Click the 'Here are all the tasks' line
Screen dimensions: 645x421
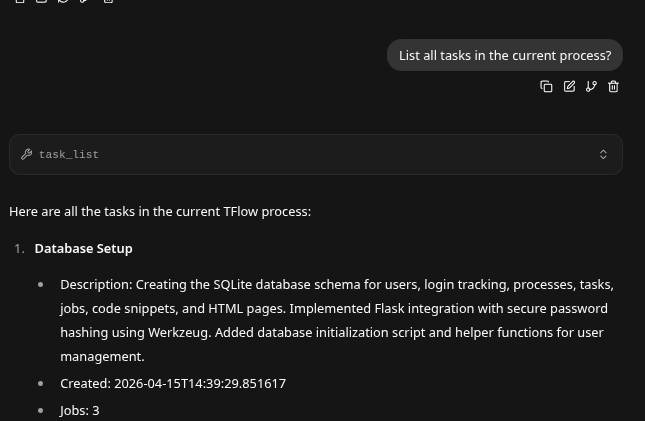[160, 212]
